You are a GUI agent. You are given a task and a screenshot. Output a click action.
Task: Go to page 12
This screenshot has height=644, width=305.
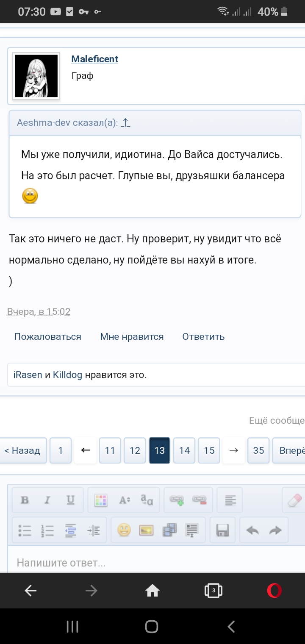pos(135,450)
